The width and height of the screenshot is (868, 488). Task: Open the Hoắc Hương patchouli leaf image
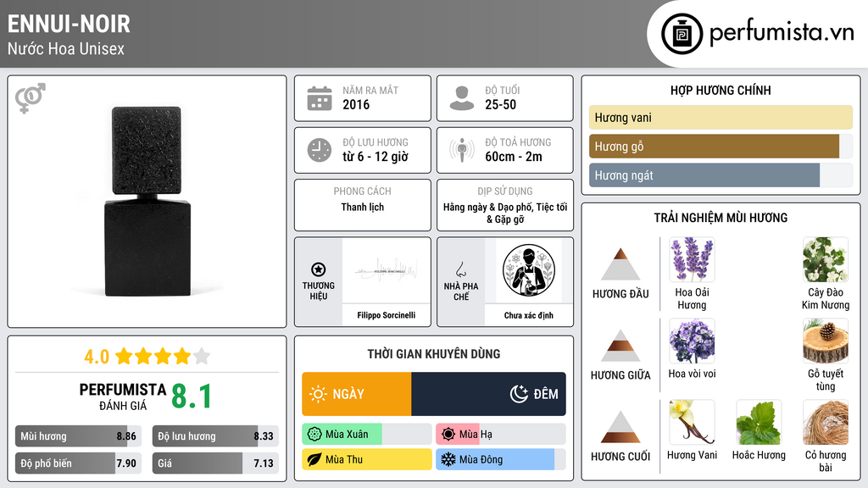tap(759, 422)
